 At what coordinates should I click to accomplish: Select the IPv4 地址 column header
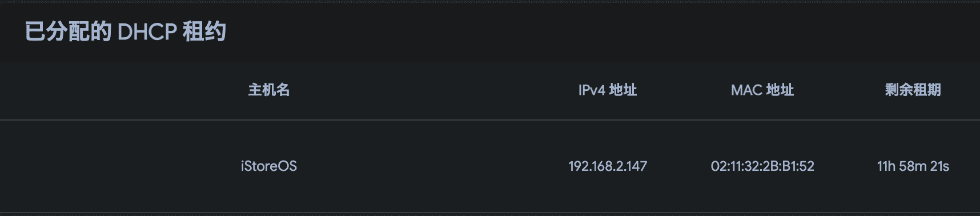click(608, 90)
